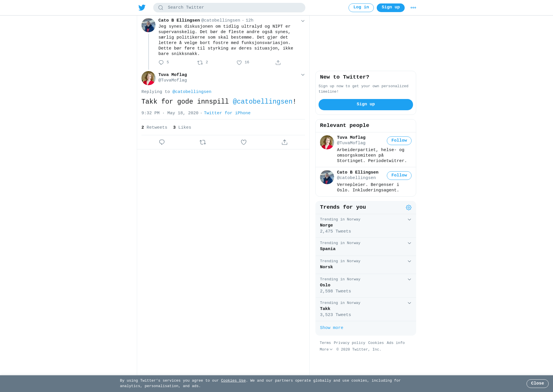Follow Cato B Ellingsen
Viewport: 553px width, 392px height.
coord(399,176)
